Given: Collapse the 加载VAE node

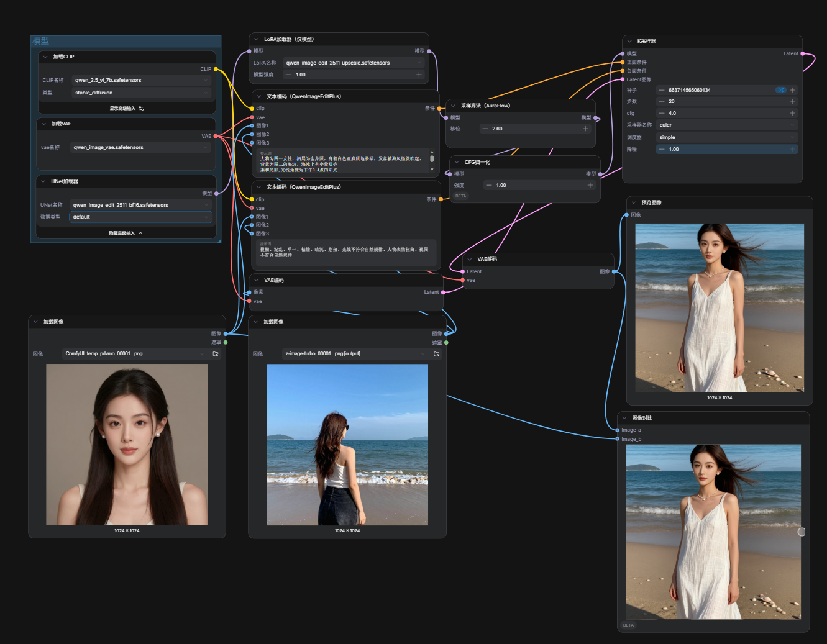Looking at the screenshot, I should (43, 124).
